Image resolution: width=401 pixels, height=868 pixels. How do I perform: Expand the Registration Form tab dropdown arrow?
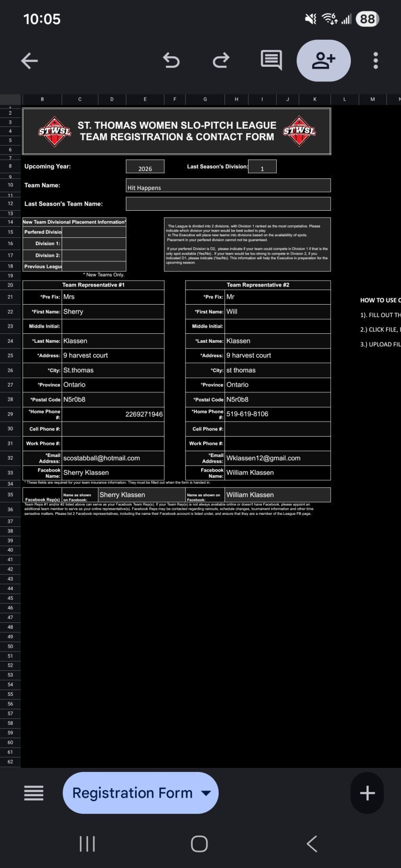(x=206, y=793)
